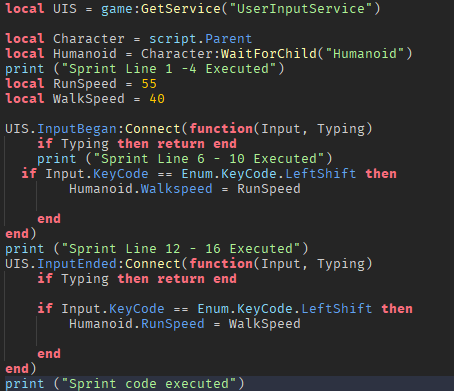Click the InputEnded event name
The image size is (454, 391).
[x=76, y=264]
